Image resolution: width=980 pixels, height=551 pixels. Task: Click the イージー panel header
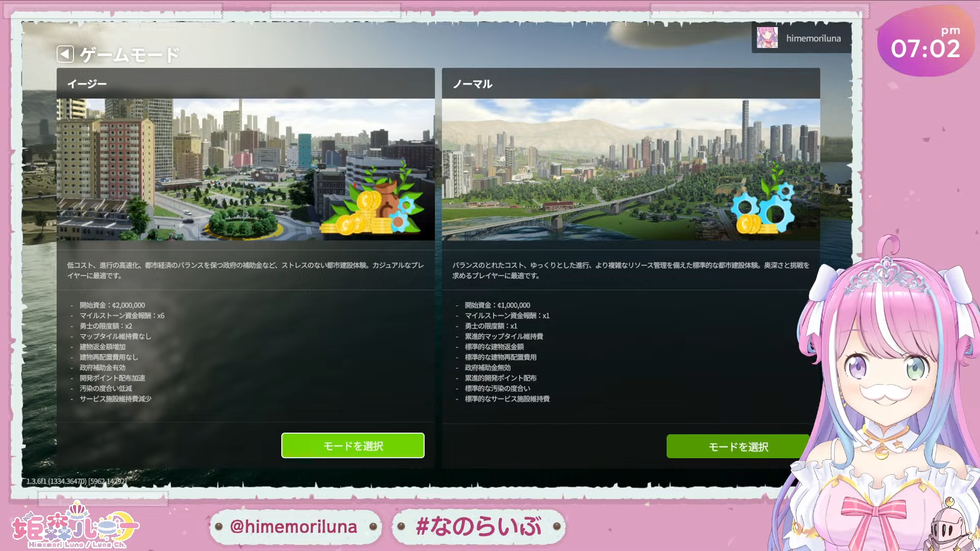[87, 84]
